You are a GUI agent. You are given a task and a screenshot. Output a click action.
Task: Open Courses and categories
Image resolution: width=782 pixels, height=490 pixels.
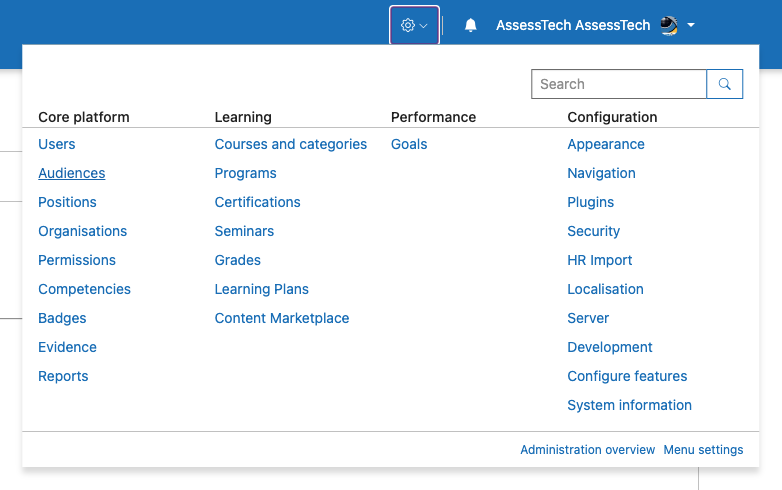click(291, 144)
